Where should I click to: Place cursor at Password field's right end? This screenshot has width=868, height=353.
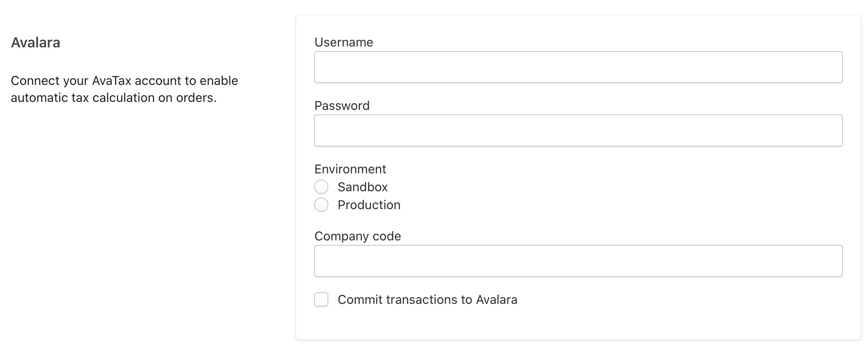[836, 130]
